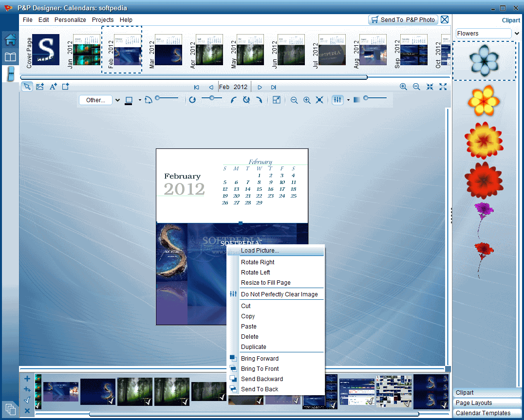Image resolution: width=524 pixels, height=420 pixels.
Task: Click the check mark icon in picture tray
Action: click(27, 400)
